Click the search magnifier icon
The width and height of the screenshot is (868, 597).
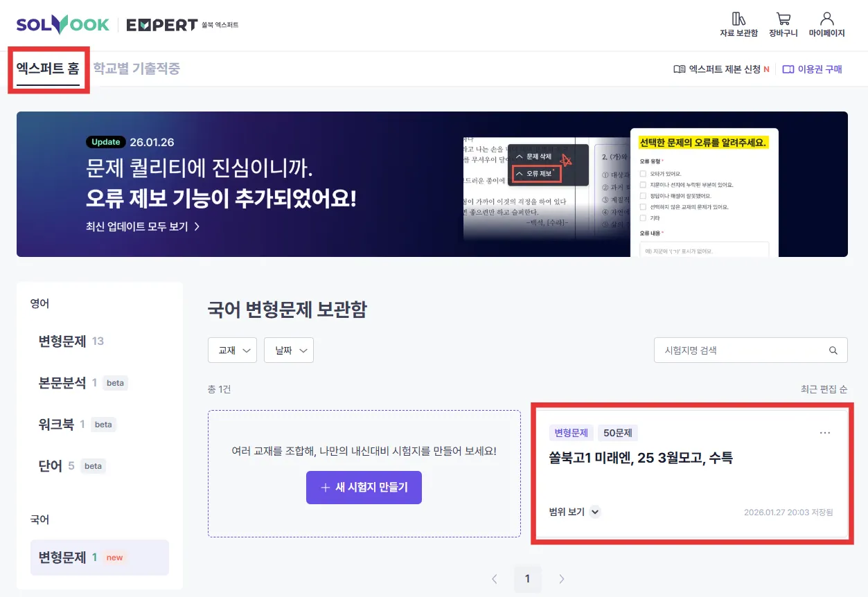pyautogui.click(x=833, y=350)
